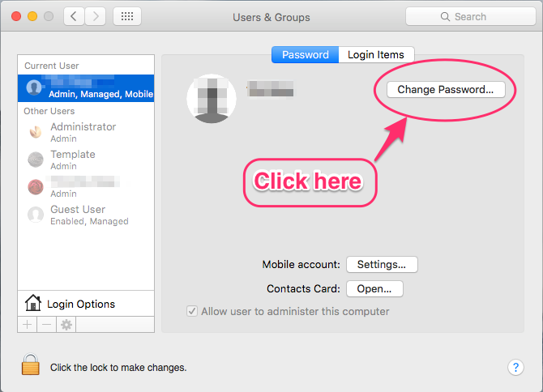This screenshot has width=543, height=392.
Task: Click the 'Contacts Card:' label
Action: pos(303,288)
